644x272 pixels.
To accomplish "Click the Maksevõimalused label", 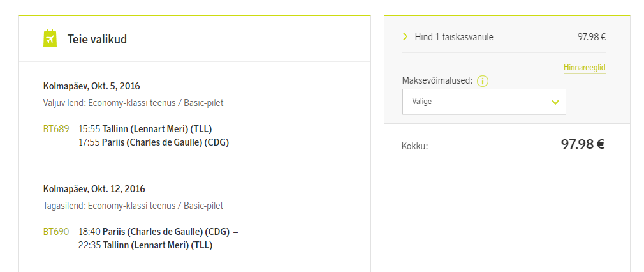I will (437, 80).
